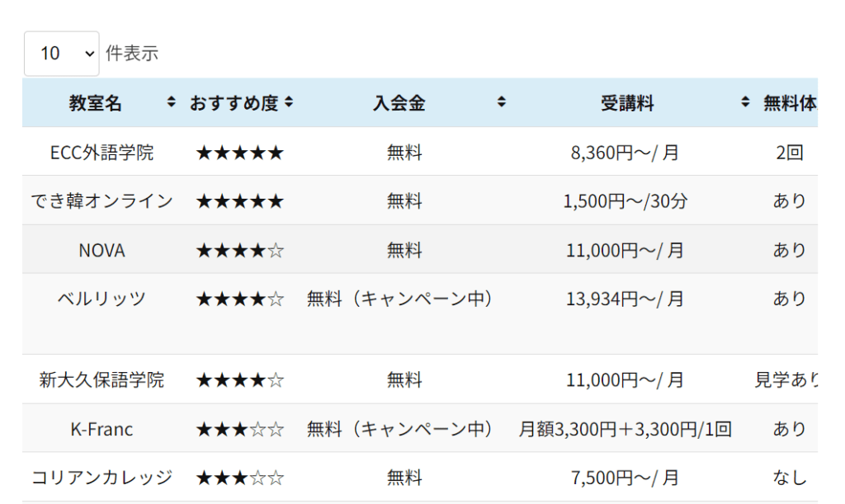Screen dimensions: 845x504
Task: Open the 10件表示 entries-per-page dropdown
Action: point(61,53)
